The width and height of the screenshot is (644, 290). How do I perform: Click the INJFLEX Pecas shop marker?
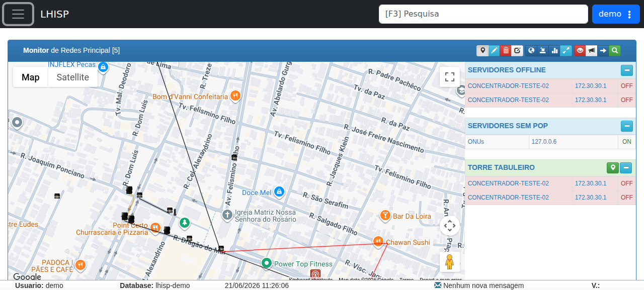(103, 66)
